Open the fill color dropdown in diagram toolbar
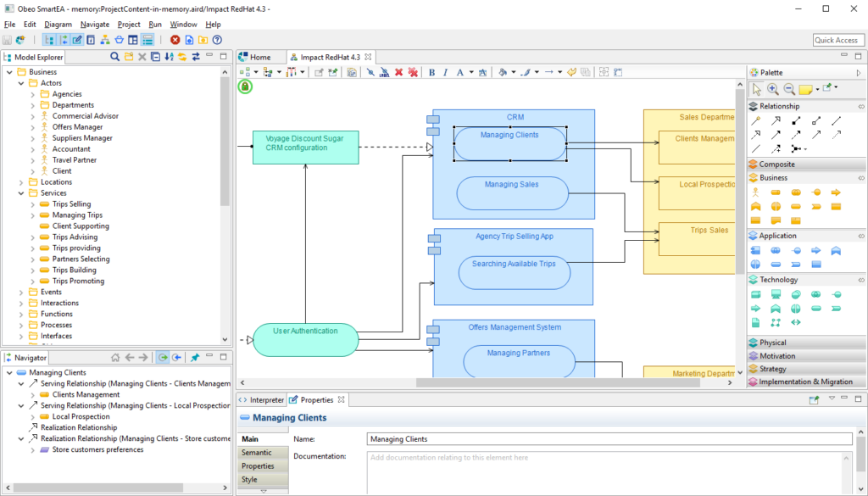 513,73
